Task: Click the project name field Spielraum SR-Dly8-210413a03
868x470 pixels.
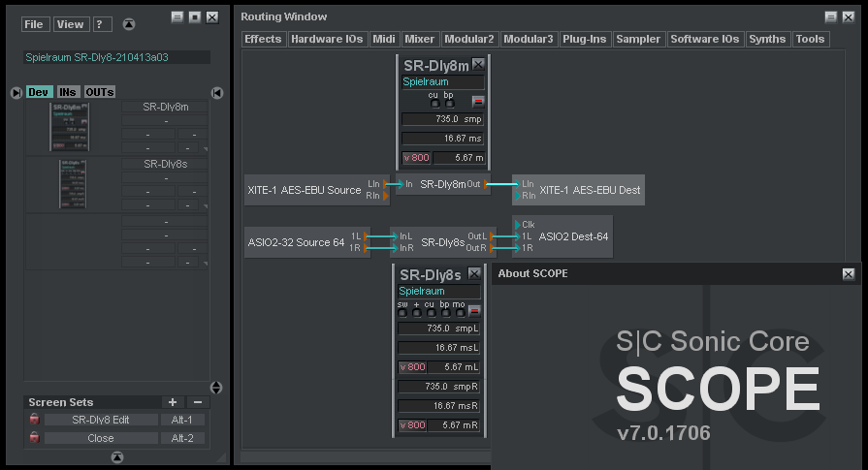Action: click(116, 57)
